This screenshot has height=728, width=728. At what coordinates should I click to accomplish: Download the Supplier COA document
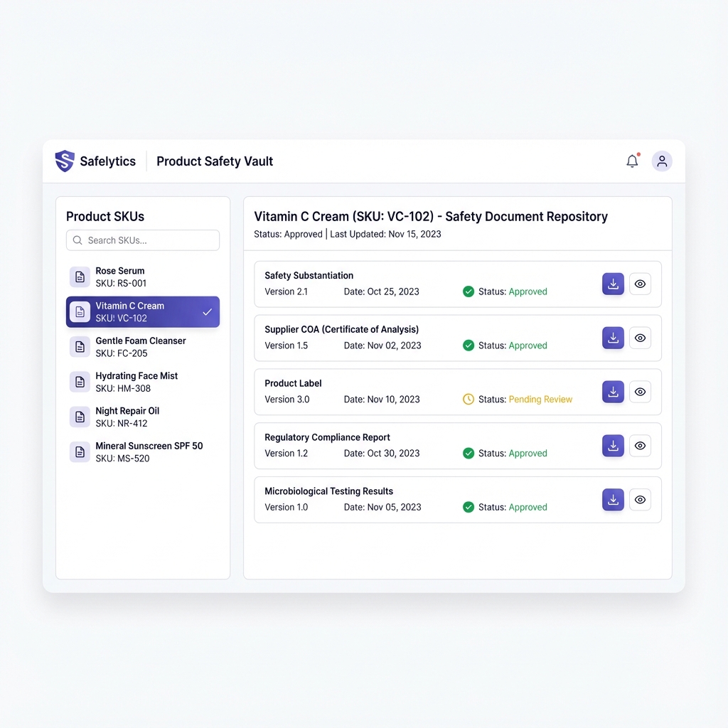613,338
